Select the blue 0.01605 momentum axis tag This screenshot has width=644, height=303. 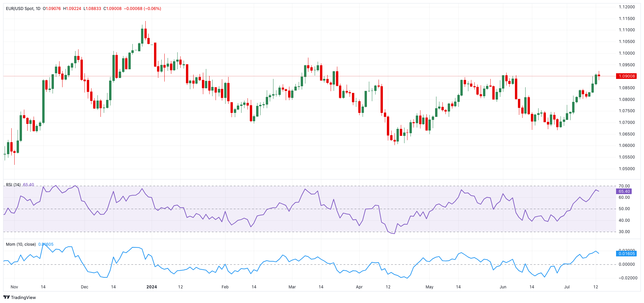tap(626, 254)
